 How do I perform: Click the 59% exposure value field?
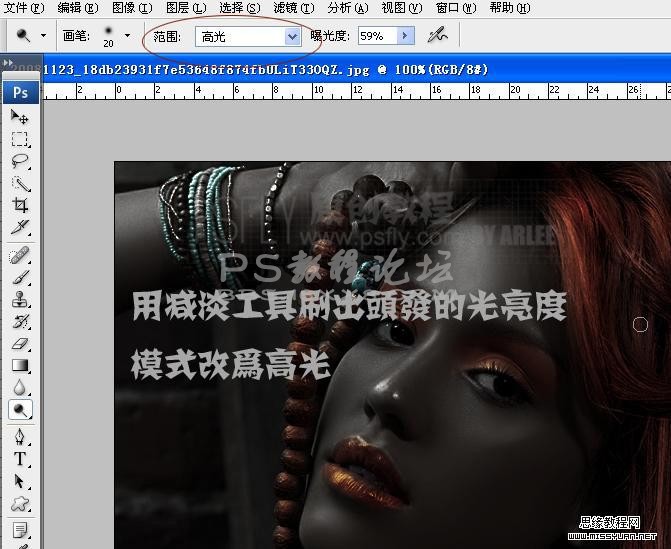click(x=378, y=36)
